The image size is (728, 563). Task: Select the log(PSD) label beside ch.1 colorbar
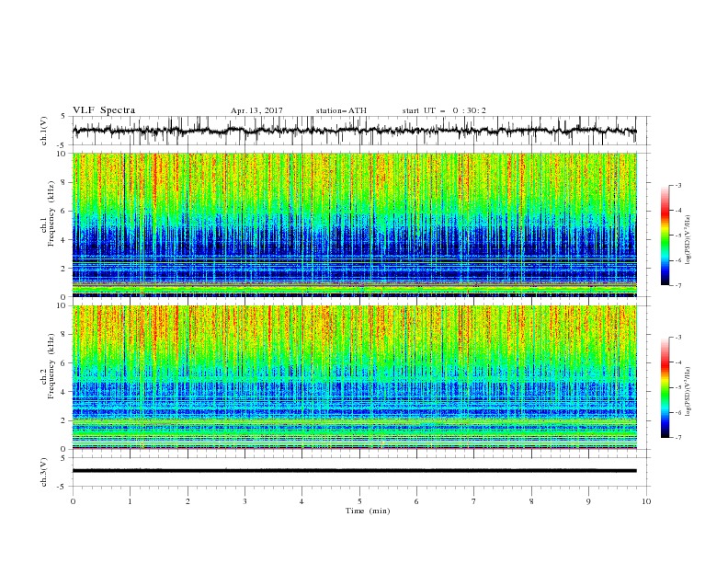click(688, 240)
